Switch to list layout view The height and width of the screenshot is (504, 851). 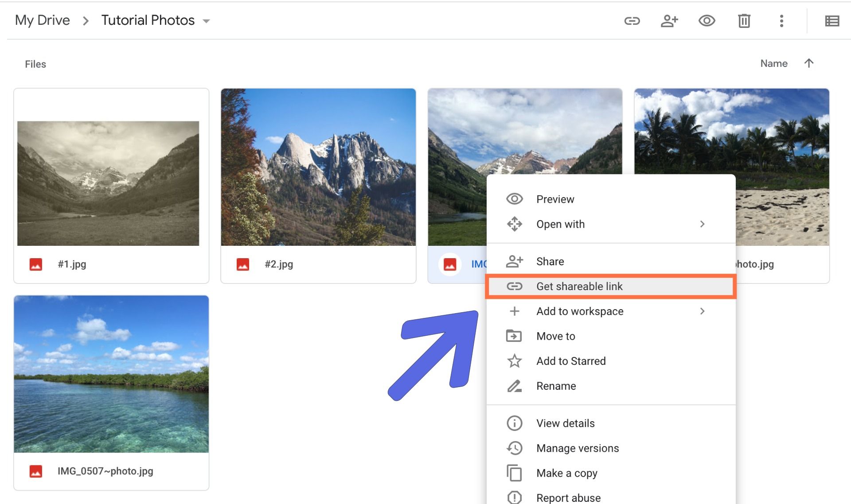[x=832, y=21]
